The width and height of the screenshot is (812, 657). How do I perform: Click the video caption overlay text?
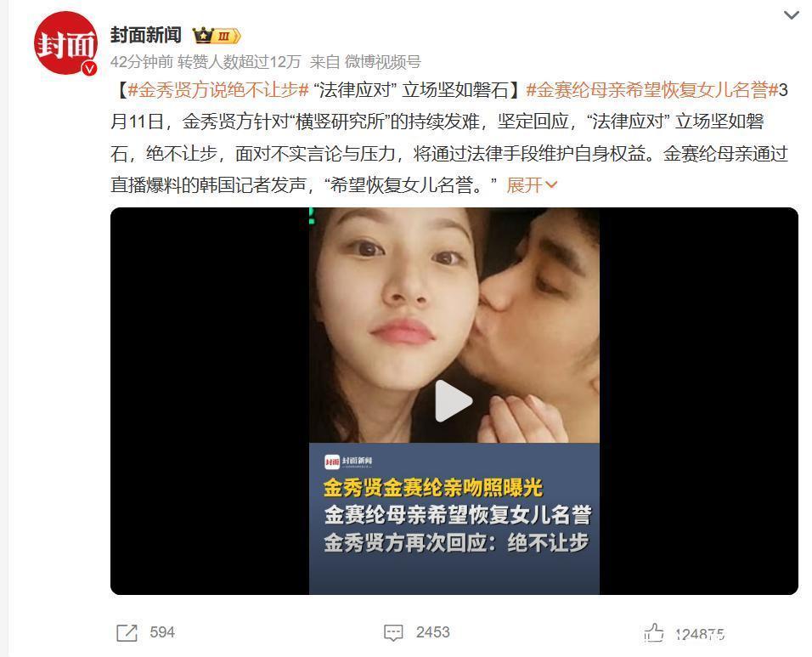click(457, 516)
